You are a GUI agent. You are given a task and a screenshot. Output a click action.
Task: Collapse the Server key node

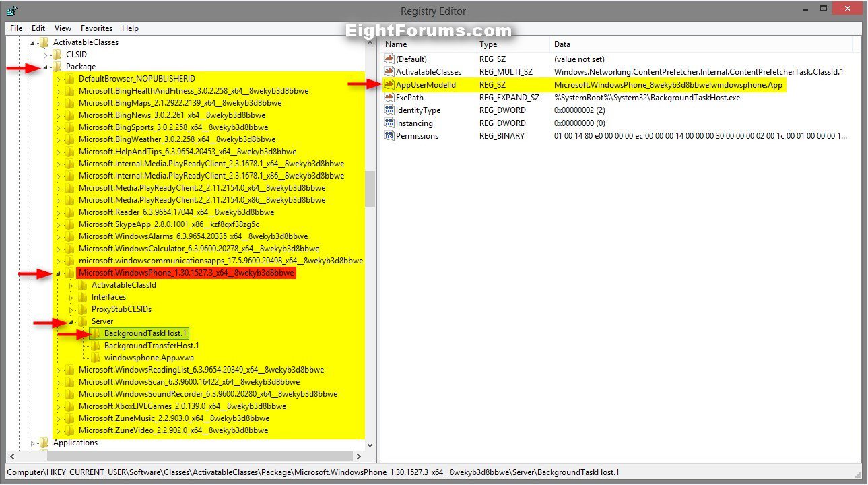71,322
